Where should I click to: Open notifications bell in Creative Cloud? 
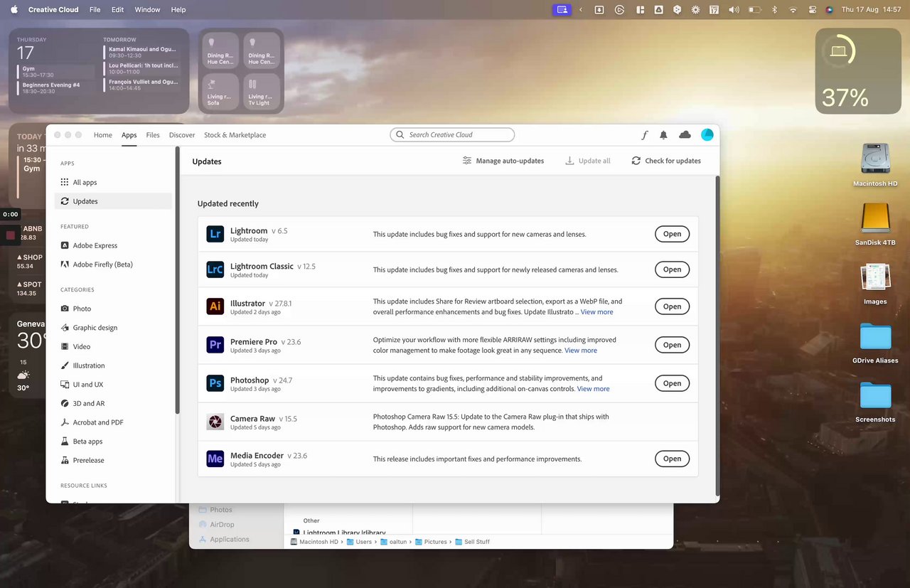tap(663, 135)
